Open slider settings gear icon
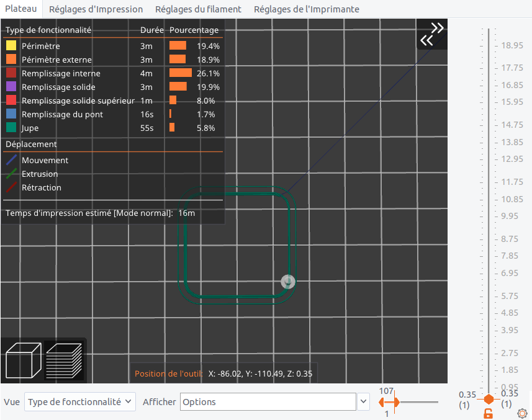This screenshot has height=420, width=532. (522, 413)
